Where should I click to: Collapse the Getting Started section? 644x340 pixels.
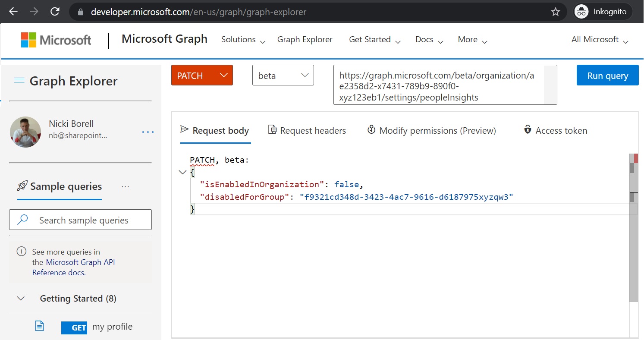pyautogui.click(x=20, y=299)
